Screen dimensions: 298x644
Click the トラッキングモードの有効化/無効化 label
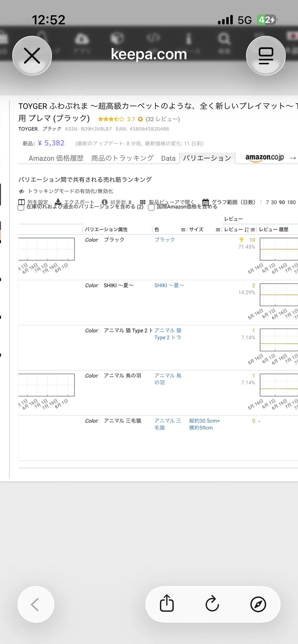coord(70,191)
